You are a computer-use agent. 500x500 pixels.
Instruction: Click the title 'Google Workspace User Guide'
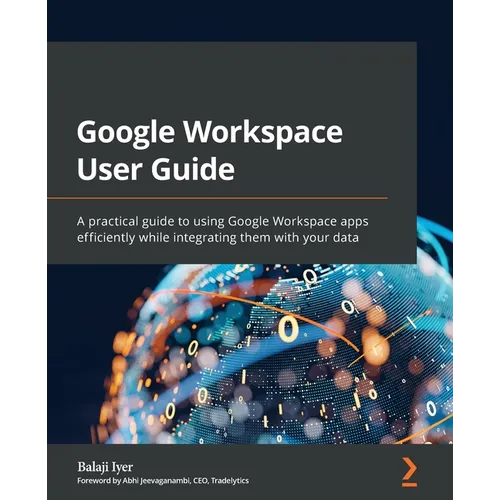[210, 150]
